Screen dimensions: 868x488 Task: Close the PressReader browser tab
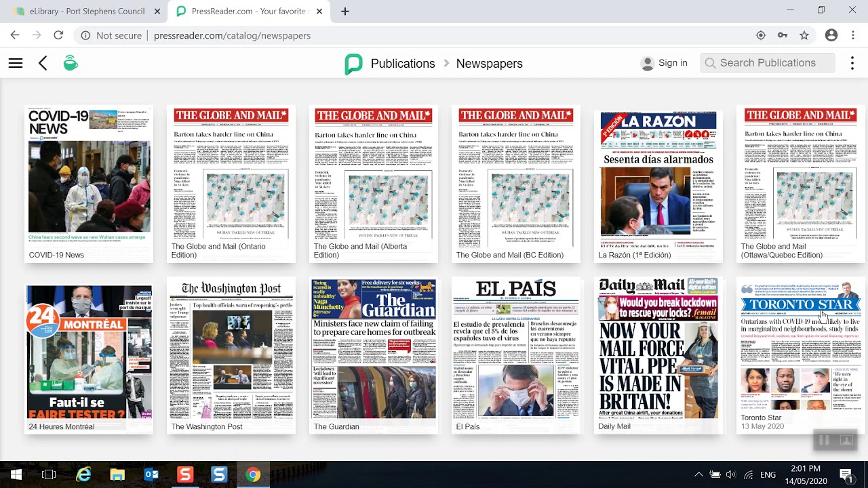click(x=320, y=11)
